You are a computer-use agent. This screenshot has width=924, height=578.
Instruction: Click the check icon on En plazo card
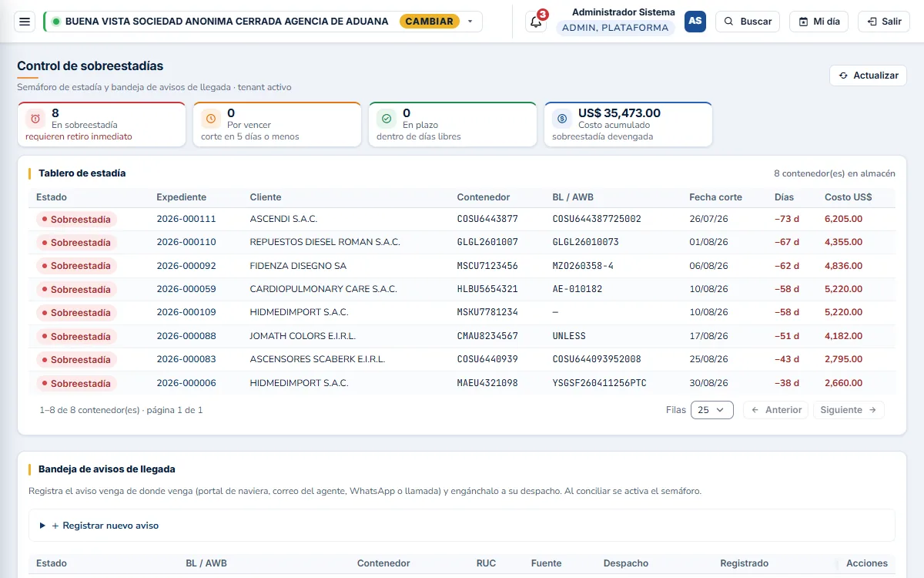387,119
